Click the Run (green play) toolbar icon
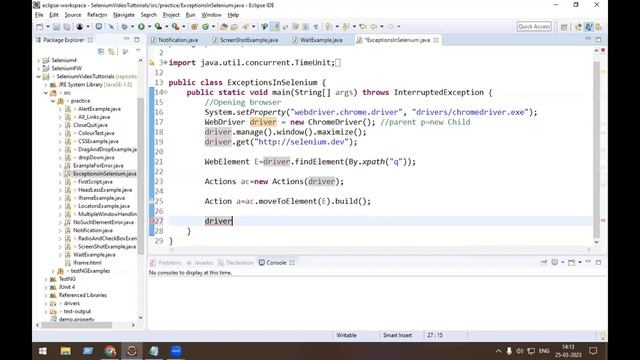 141,27
